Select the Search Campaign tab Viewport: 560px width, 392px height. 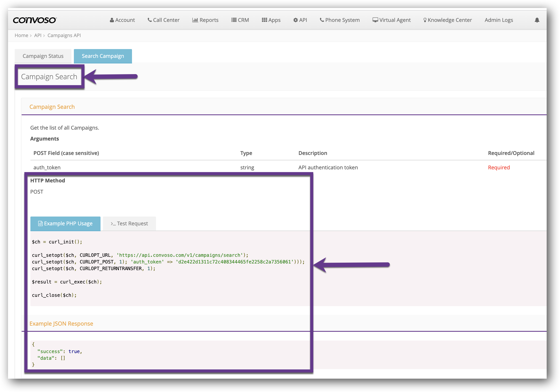103,56
